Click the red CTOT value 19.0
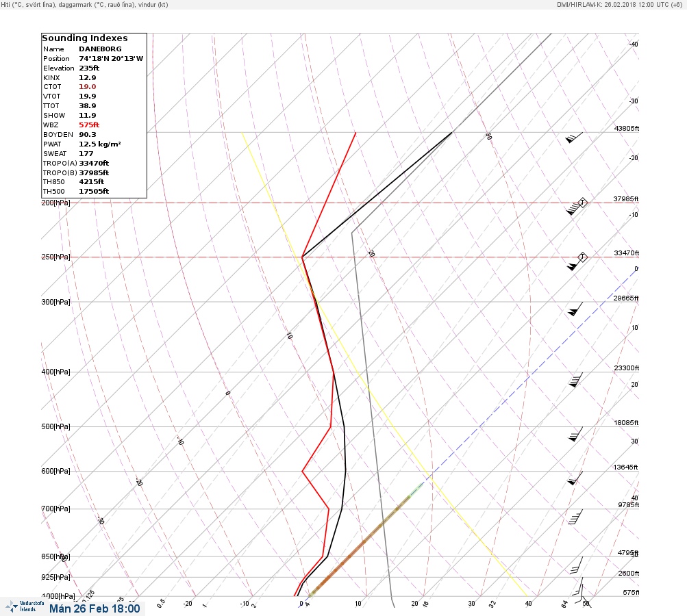The image size is (687, 616). click(x=88, y=87)
